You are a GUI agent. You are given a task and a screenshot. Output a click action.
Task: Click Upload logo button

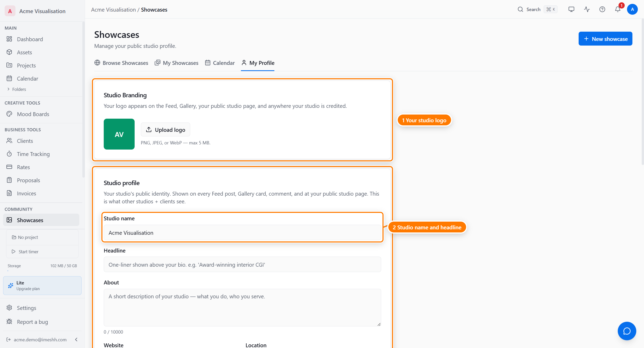pos(166,129)
